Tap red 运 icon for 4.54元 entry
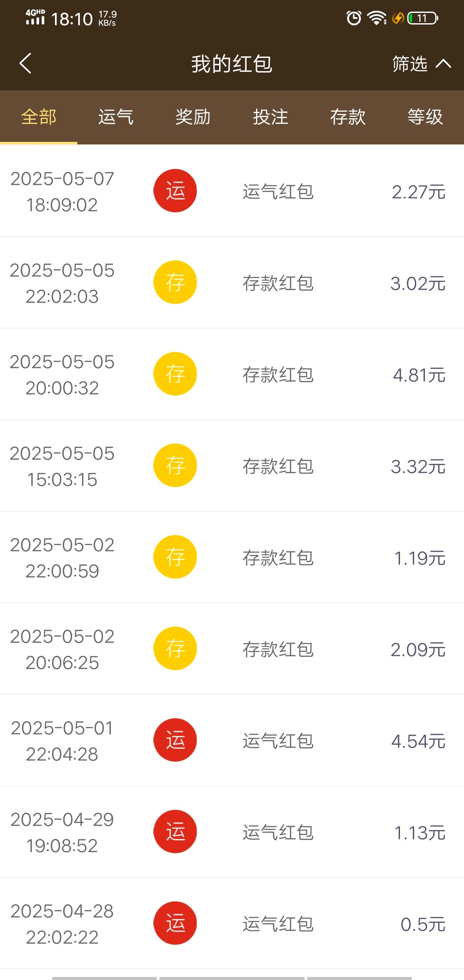Viewport: 464px width, 980px height. [175, 740]
